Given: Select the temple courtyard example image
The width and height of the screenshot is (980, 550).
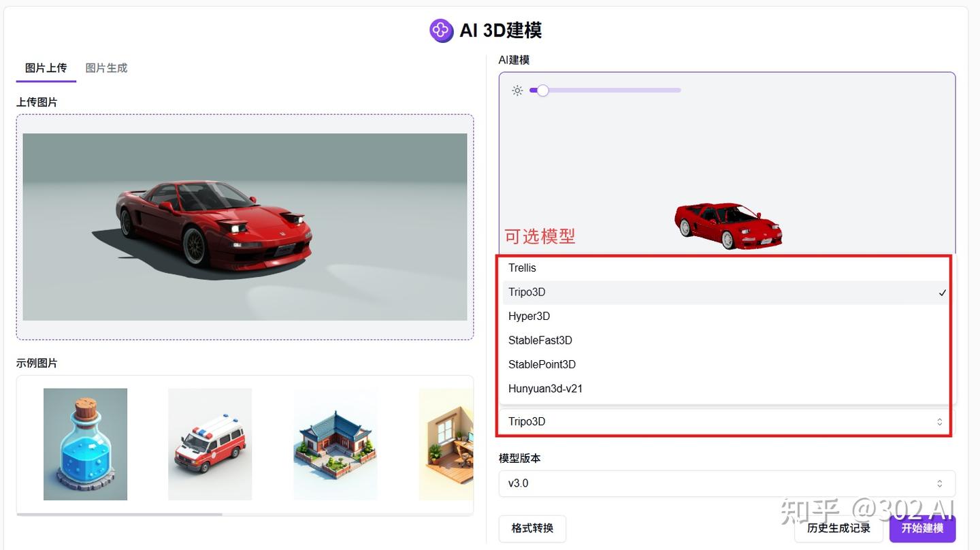Looking at the screenshot, I should [x=335, y=444].
